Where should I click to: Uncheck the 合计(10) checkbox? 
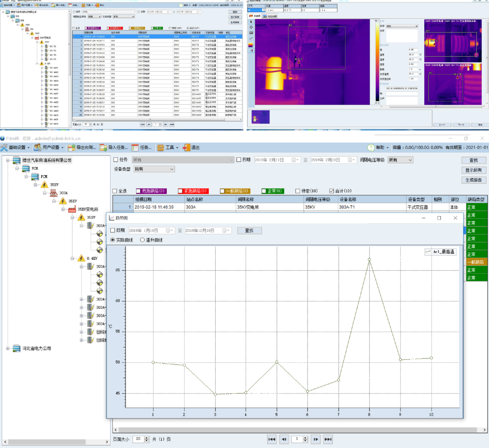pyautogui.click(x=331, y=191)
